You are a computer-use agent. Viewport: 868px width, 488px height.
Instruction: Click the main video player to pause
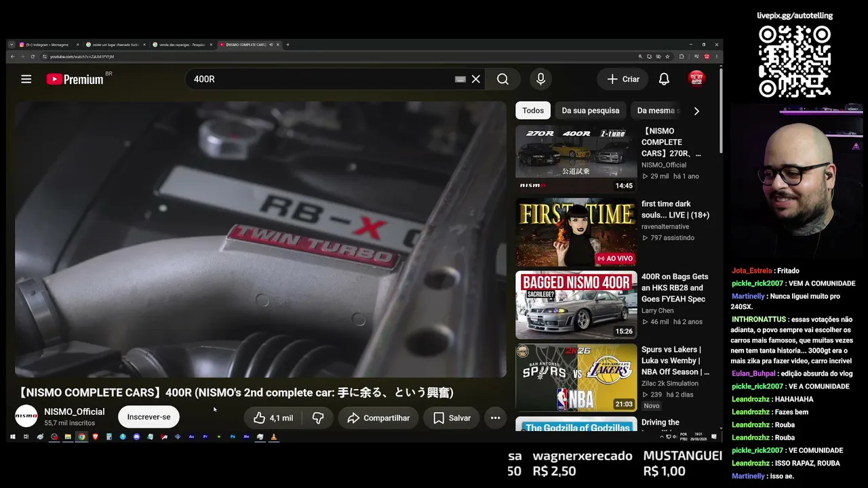(x=260, y=239)
